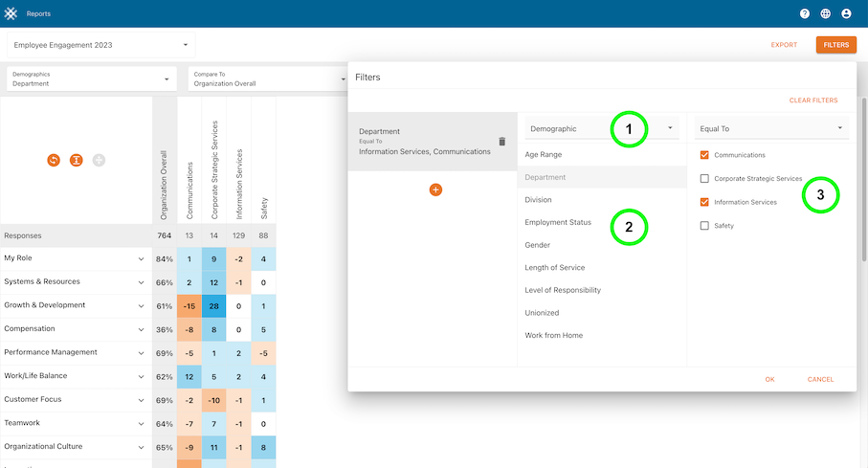Delete the Department filter with trash icon

(501, 142)
